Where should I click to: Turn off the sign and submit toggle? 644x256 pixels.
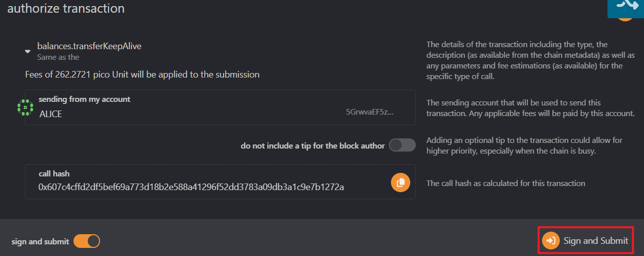(87, 241)
